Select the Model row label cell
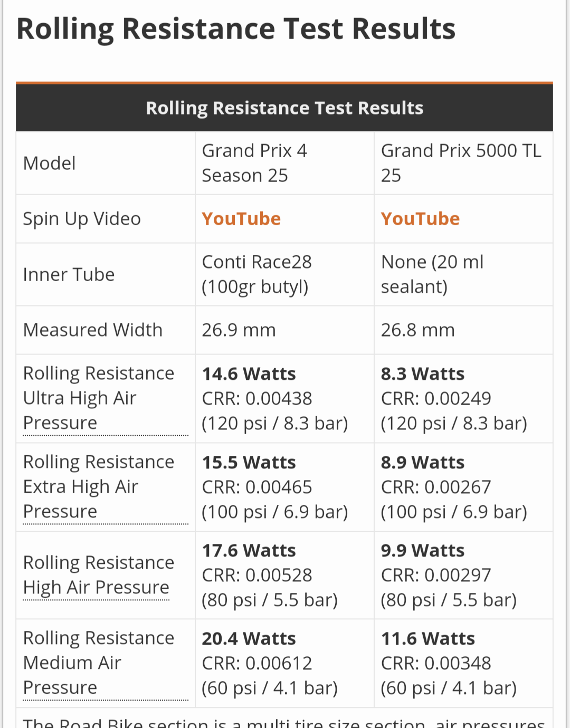This screenshot has height=728, width=570. tap(50, 164)
